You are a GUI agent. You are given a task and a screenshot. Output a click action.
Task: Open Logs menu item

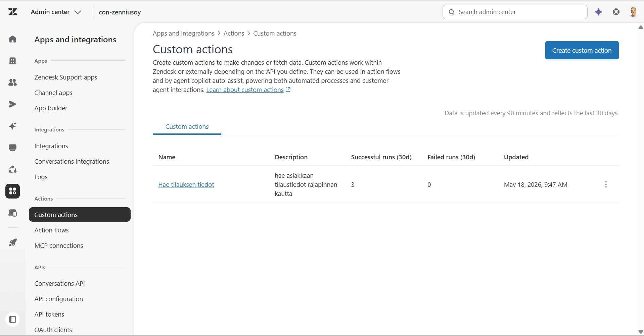(x=41, y=177)
